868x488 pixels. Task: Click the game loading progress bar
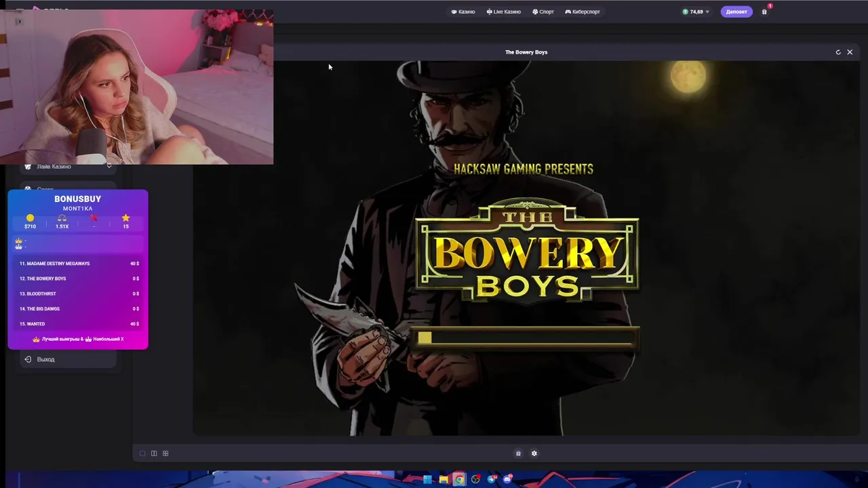[x=526, y=338]
